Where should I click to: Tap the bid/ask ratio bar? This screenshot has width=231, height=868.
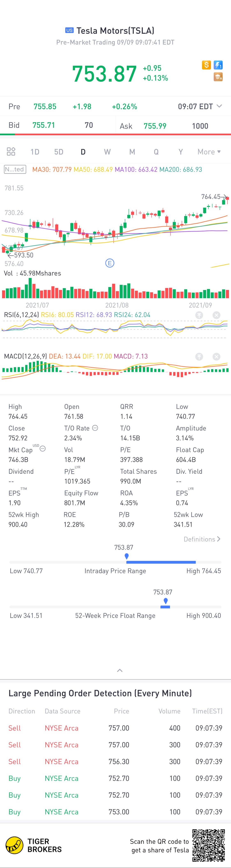click(x=115, y=134)
